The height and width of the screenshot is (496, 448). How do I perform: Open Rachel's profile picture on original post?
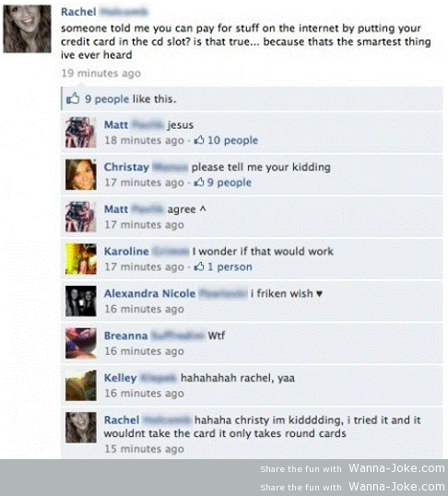click(x=28, y=29)
